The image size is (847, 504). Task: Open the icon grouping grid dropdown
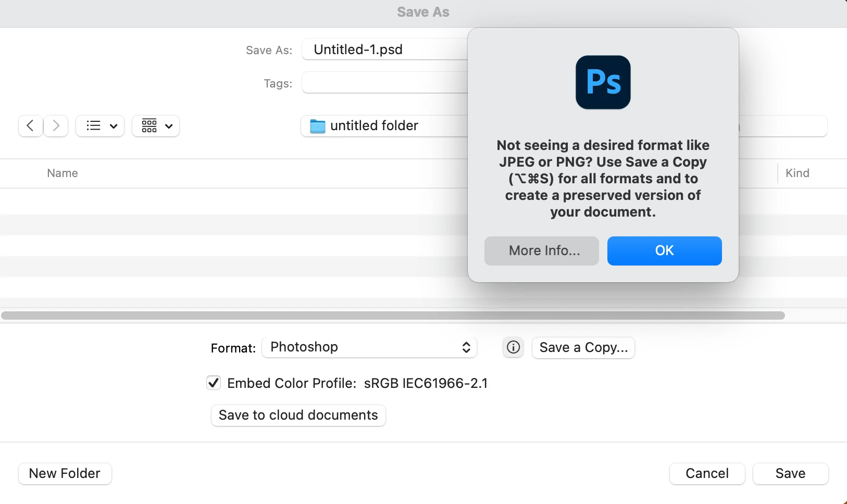156,126
